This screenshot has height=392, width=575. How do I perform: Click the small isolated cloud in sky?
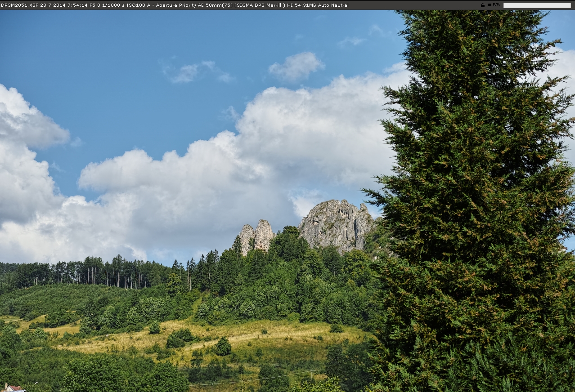296,66
